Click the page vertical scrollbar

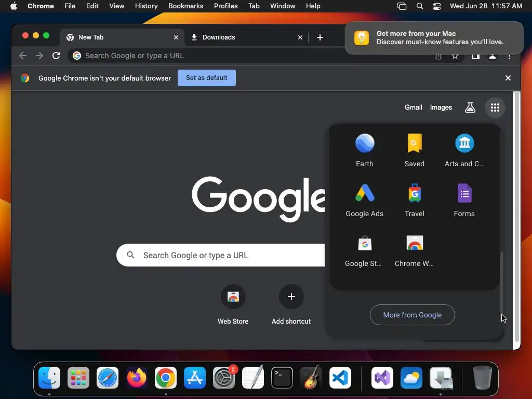coord(517,217)
